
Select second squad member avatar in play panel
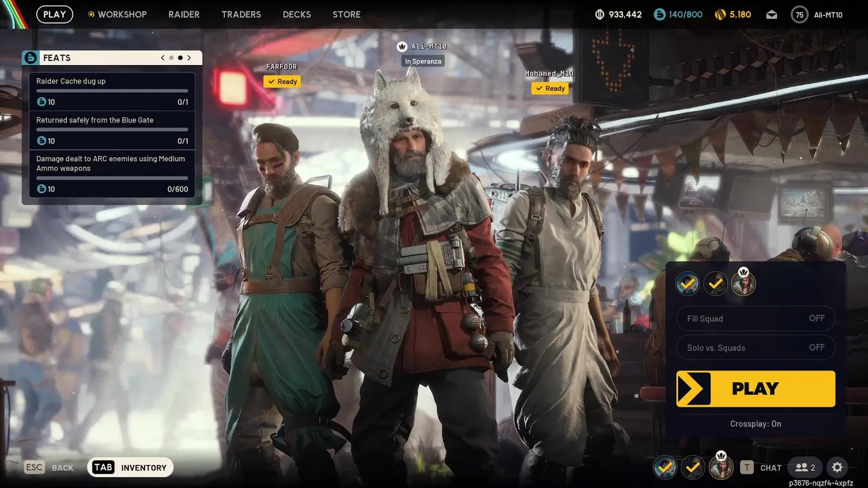click(x=715, y=284)
